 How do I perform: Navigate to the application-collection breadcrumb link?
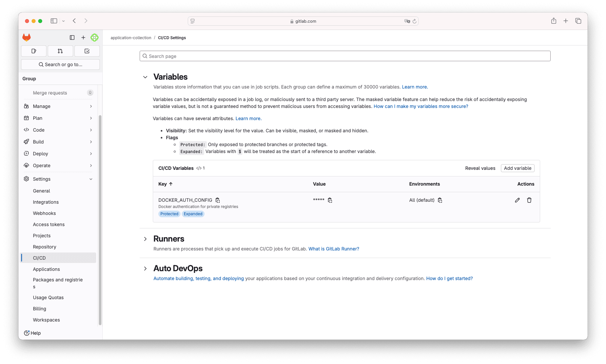(131, 38)
